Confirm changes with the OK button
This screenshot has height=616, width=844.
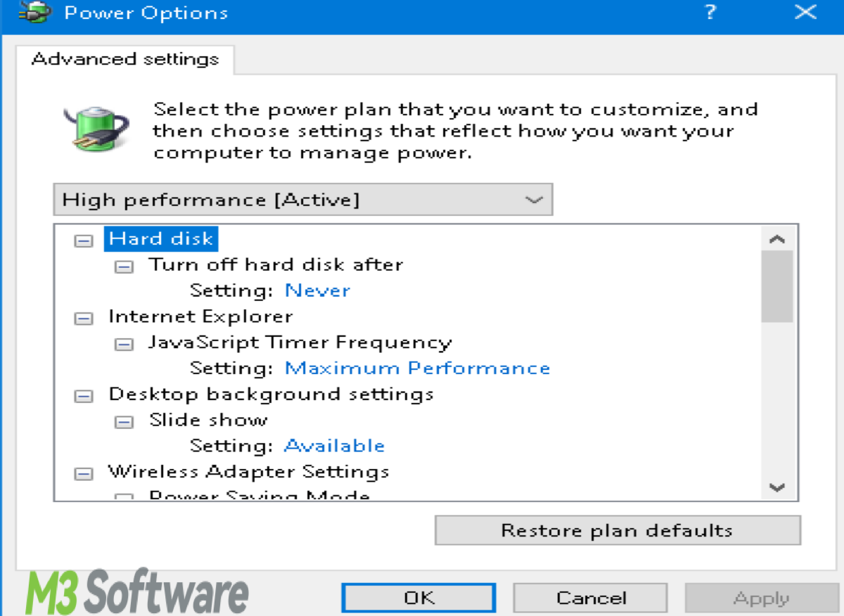418,597
